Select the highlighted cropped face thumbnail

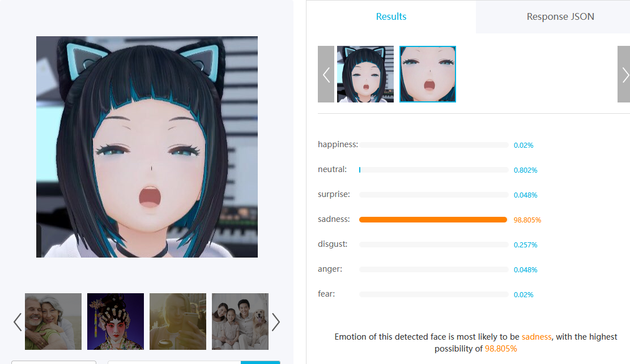428,74
